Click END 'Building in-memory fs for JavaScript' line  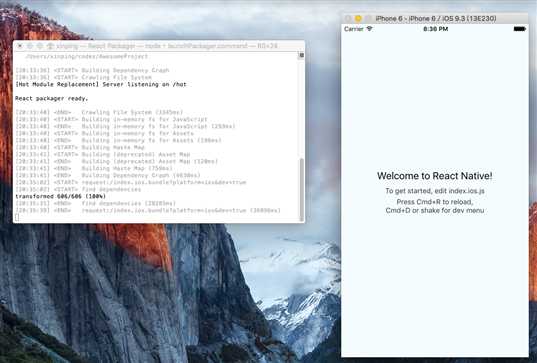[x=126, y=126]
